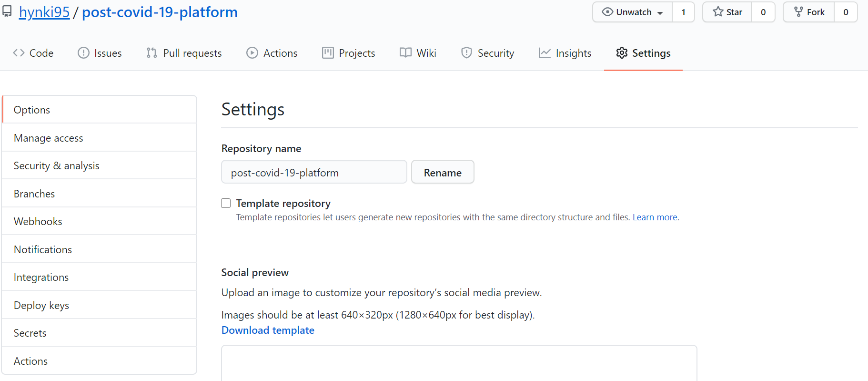Open Secrets in the sidebar
This screenshot has width=868, height=381.
point(99,333)
